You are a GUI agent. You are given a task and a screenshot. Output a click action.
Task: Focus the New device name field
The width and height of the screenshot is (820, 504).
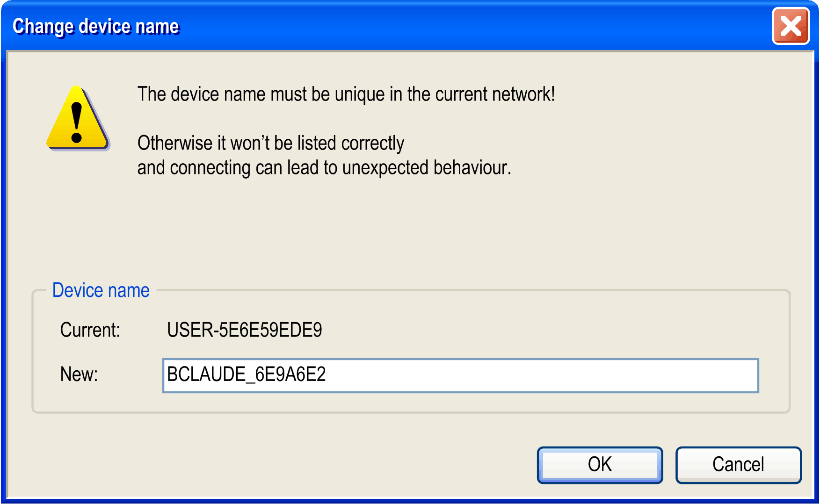(x=460, y=375)
